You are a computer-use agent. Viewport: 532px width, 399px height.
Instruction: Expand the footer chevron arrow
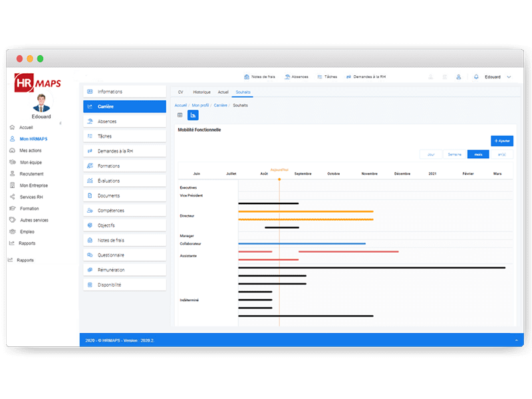point(516,340)
